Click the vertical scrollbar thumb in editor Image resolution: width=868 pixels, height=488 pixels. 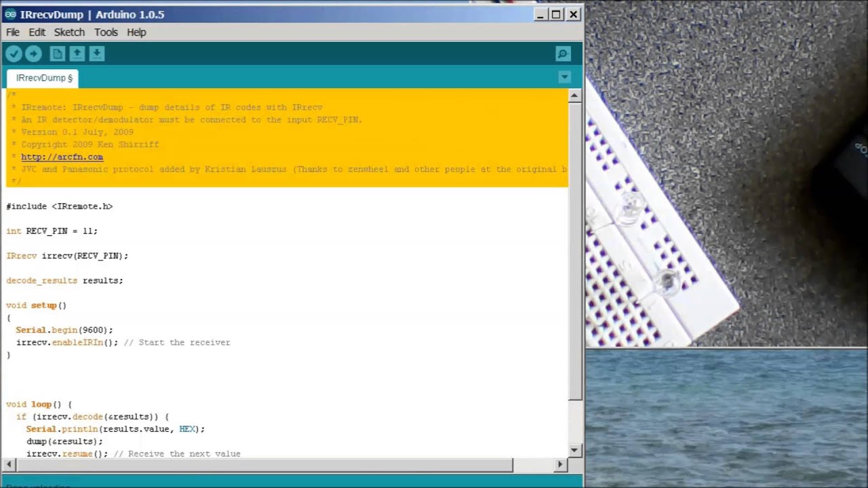tap(575, 251)
